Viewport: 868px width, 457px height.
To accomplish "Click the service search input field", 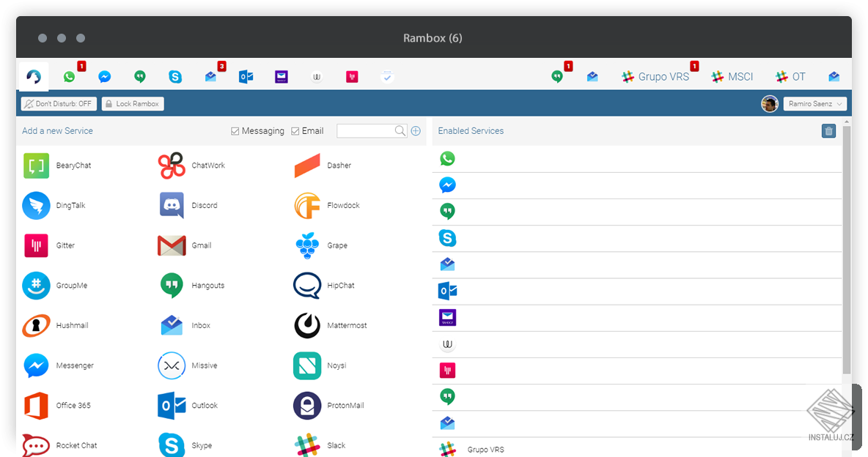I will point(365,130).
